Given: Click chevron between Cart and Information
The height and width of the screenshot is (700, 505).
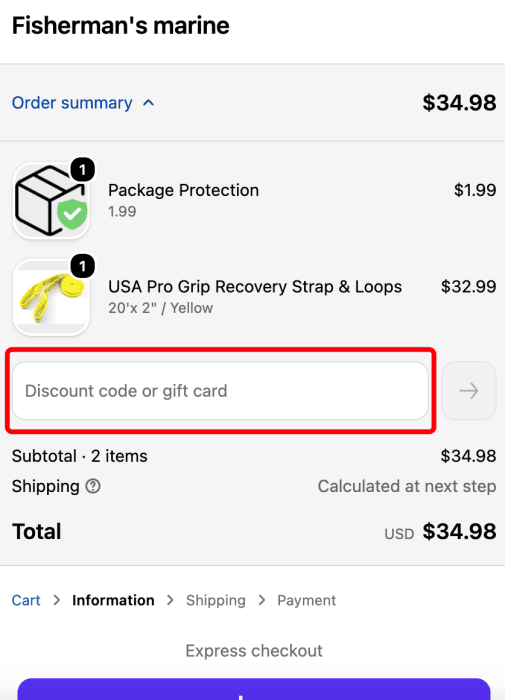Looking at the screenshot, I should (x=57, y=600).
